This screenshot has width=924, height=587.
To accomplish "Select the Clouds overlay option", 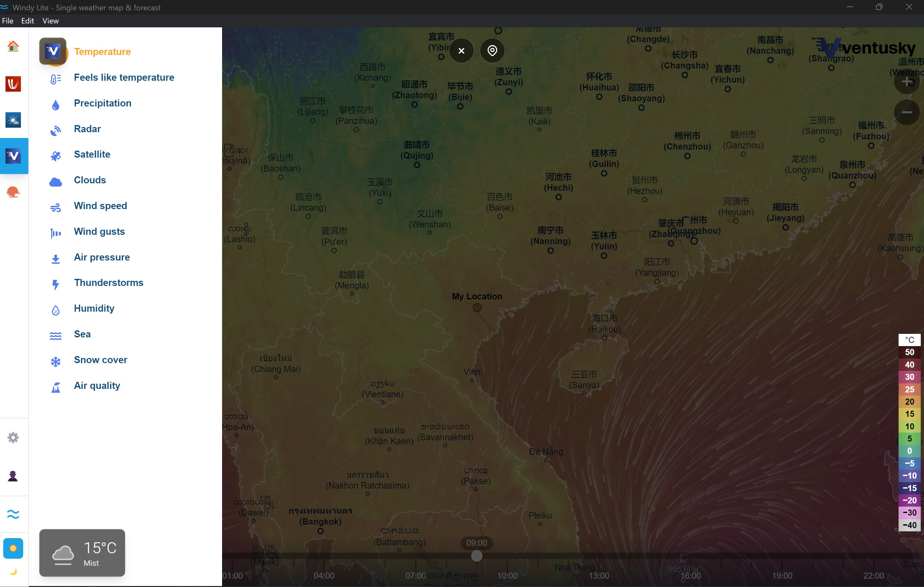I will 90,180.
